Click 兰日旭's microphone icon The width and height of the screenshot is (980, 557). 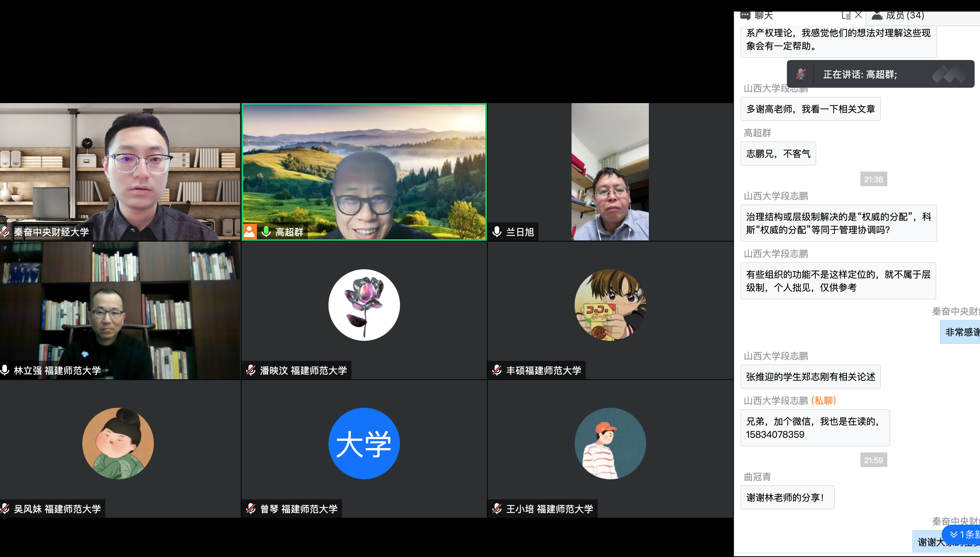coord(497,232)
